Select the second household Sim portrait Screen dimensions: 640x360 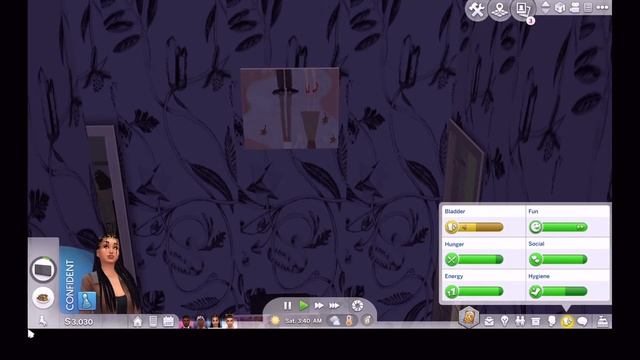[x=200, y=322]
